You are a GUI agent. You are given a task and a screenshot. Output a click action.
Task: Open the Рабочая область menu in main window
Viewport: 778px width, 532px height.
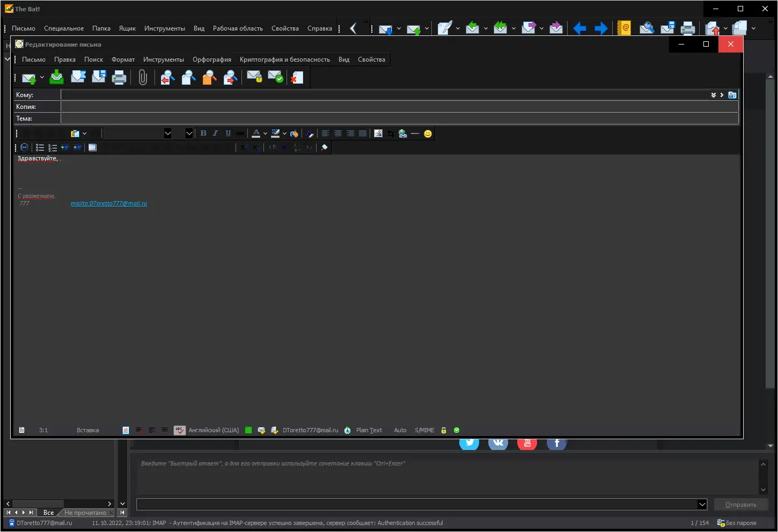pos(238,28)
